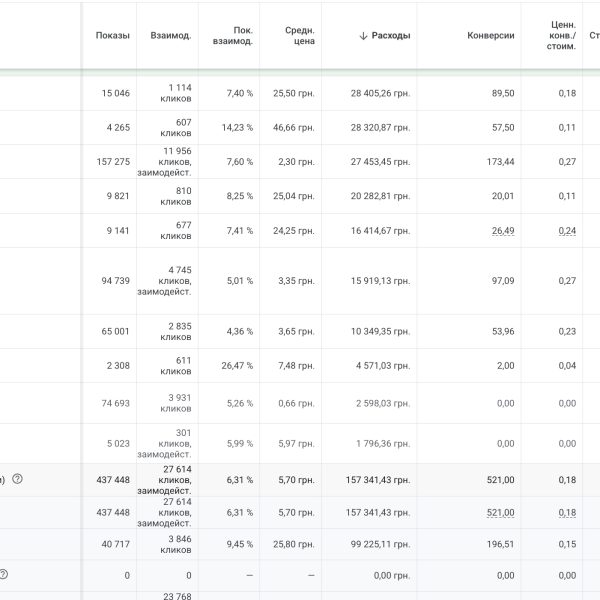This screenshot has height=600, width=600.
Task: Click the help icon in the 437 448 totals row
Action: (x=17, y=479)
